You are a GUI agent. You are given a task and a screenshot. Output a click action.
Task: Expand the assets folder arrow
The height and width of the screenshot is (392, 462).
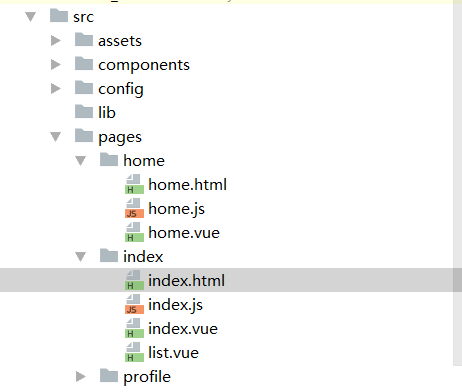56,41
